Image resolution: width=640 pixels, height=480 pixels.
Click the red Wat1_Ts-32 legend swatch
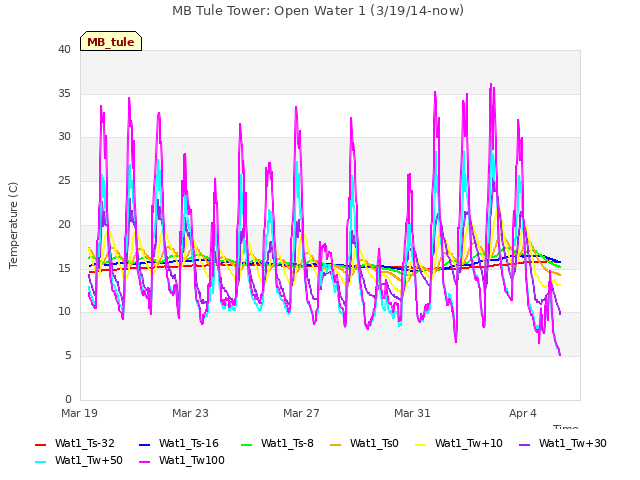coord(40,444)
